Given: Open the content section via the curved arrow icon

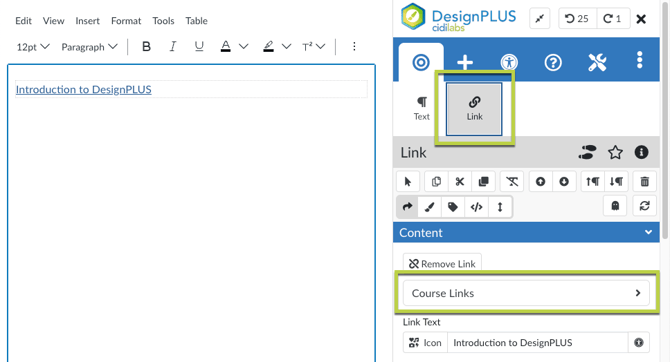Looking at the screenshot, I should pyautogui.click(x=407, y=207).
